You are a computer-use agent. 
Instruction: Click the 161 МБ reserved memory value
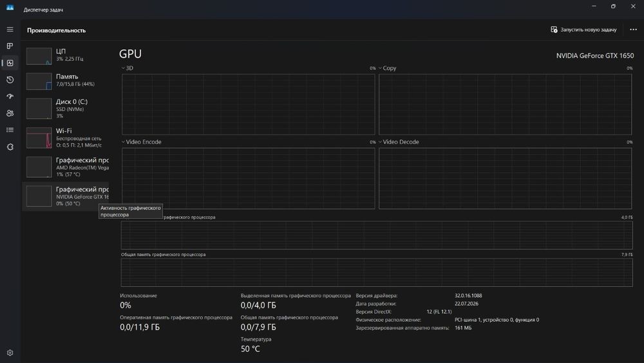pyautogui.click(x=463, y=328)
